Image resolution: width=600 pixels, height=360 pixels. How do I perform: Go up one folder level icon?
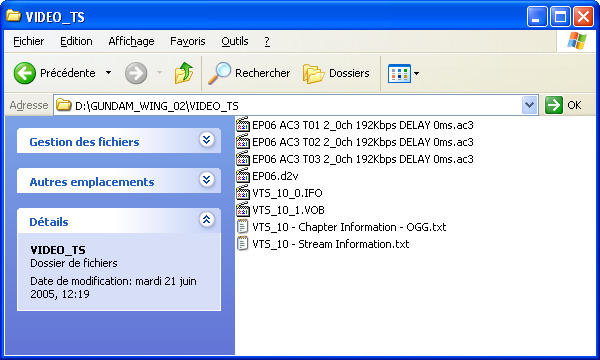184,73
